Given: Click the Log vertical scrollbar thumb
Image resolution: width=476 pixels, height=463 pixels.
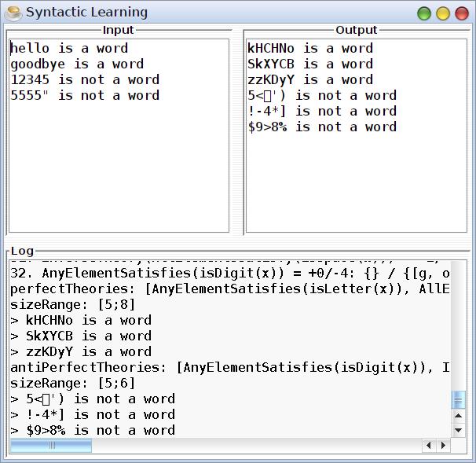Looking at the screenshot, I should (459, 400).
